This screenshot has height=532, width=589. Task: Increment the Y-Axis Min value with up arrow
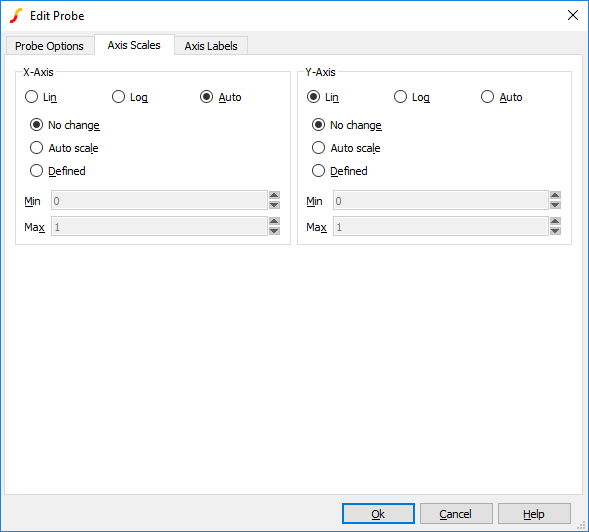click(555, 195)
